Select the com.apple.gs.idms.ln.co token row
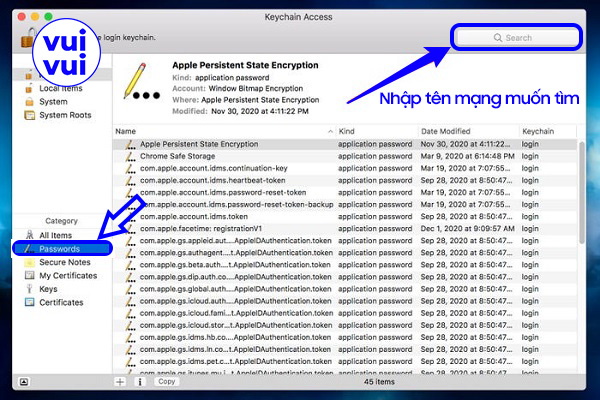The width and height of the screenshot is (600, 400). pos(345,349)
